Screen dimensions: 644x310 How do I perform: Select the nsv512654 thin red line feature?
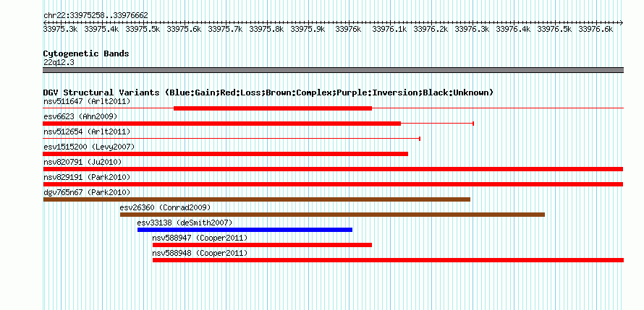click(232, 139)
